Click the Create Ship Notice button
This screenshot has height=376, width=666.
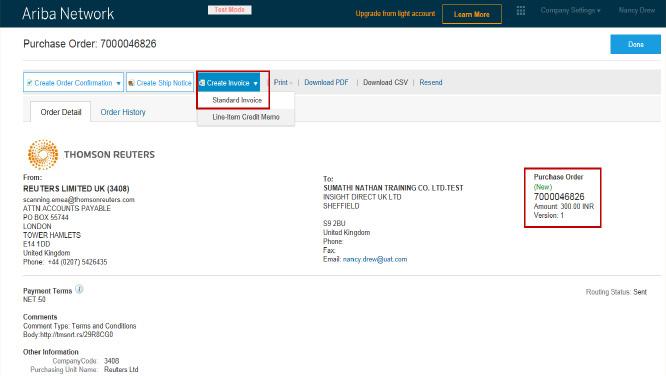160,82
